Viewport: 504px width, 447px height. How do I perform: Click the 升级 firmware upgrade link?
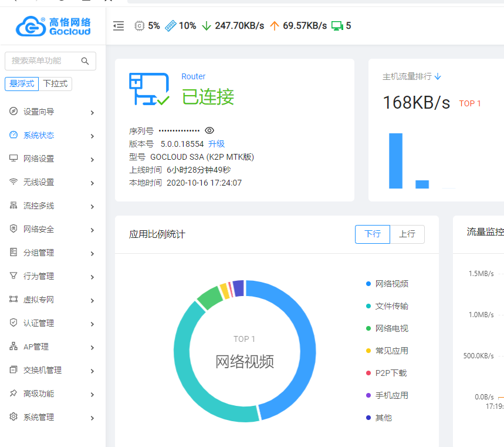pos(217,144)
